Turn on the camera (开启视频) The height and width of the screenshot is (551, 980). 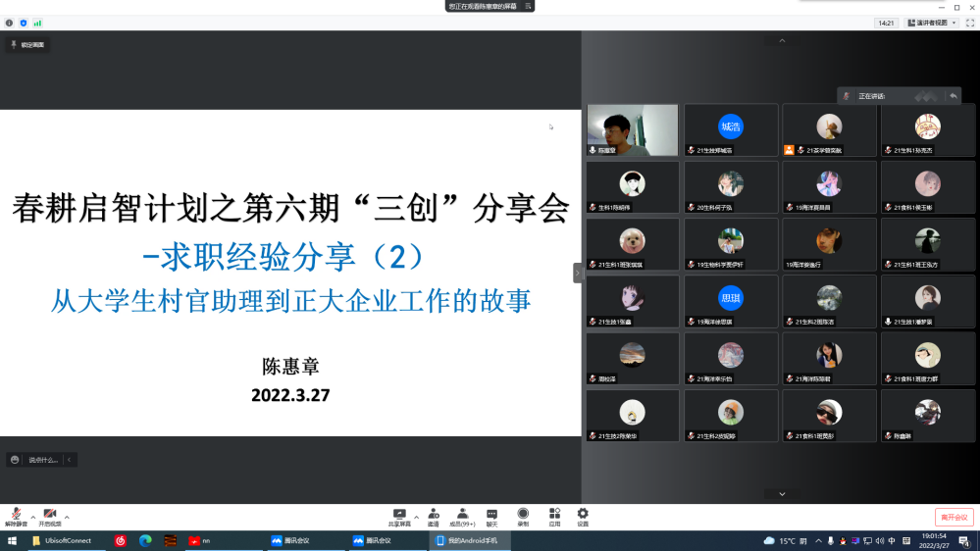tap(49, 515)
